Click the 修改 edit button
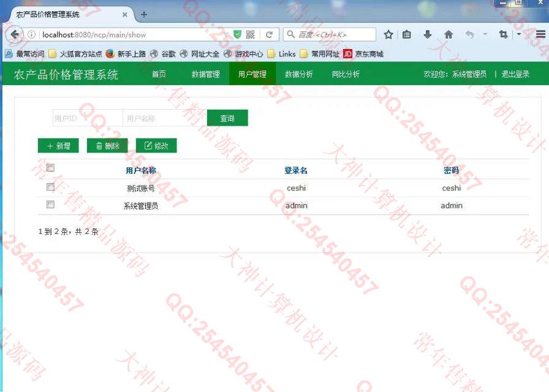Screen dimensions: 549x392 [156, 146]
